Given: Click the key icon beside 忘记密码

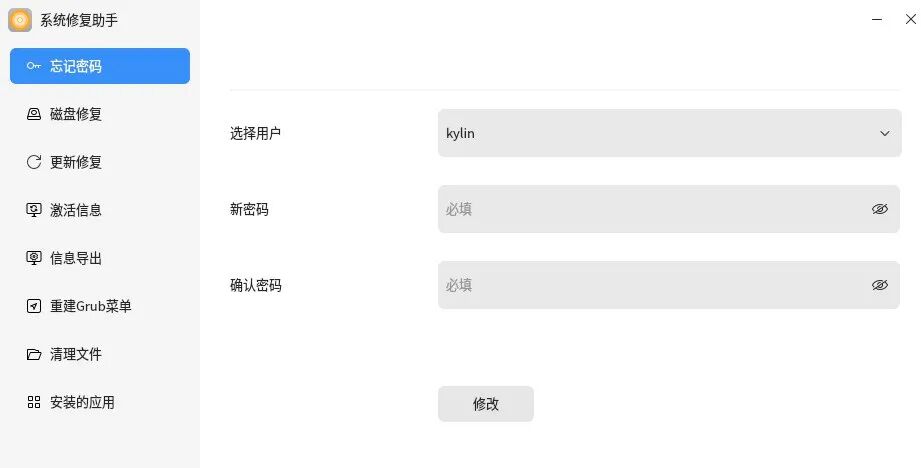Looking at the screenshot, I should (x=33, y=66).
